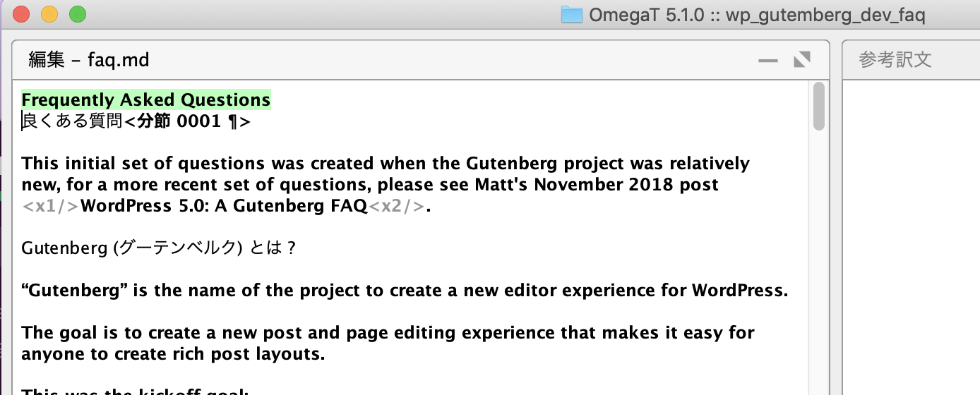Place cursor in 良くある質問 translation text
The image size is (980, 395).
73,122
